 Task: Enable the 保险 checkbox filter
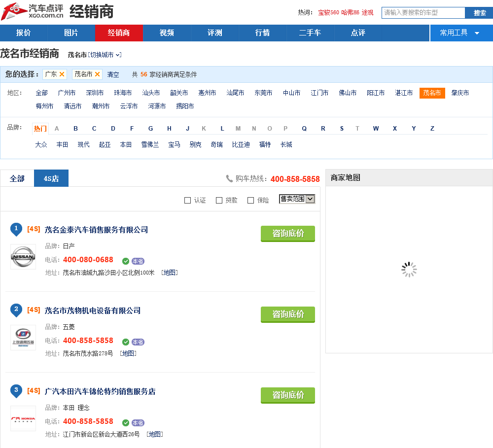[x=250, y=200]
